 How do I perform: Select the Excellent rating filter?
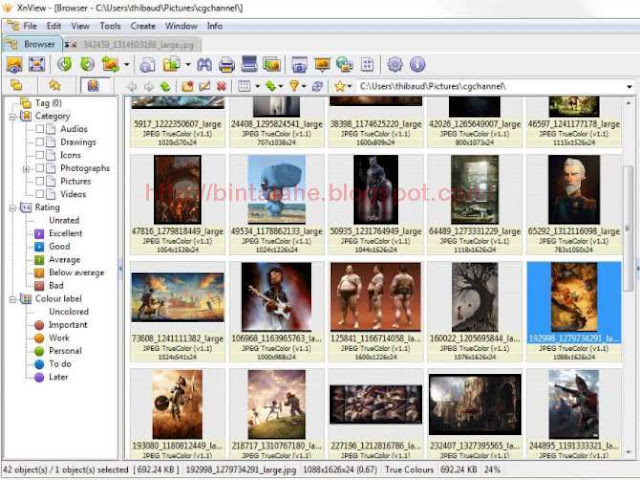[65, 233]
